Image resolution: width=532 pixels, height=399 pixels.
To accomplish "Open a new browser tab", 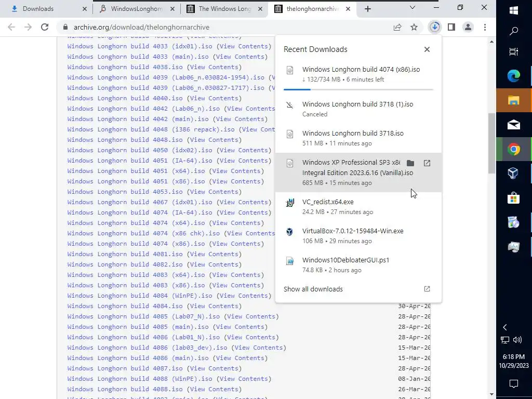I will tap(368, 9).
